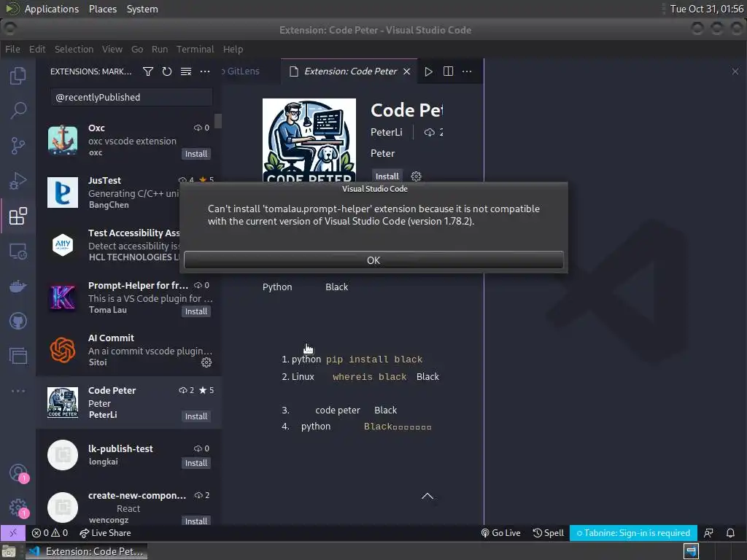Install Code Peter from the list
The width and height of the screenshot is (747, 560).
[x=196, y=416]
